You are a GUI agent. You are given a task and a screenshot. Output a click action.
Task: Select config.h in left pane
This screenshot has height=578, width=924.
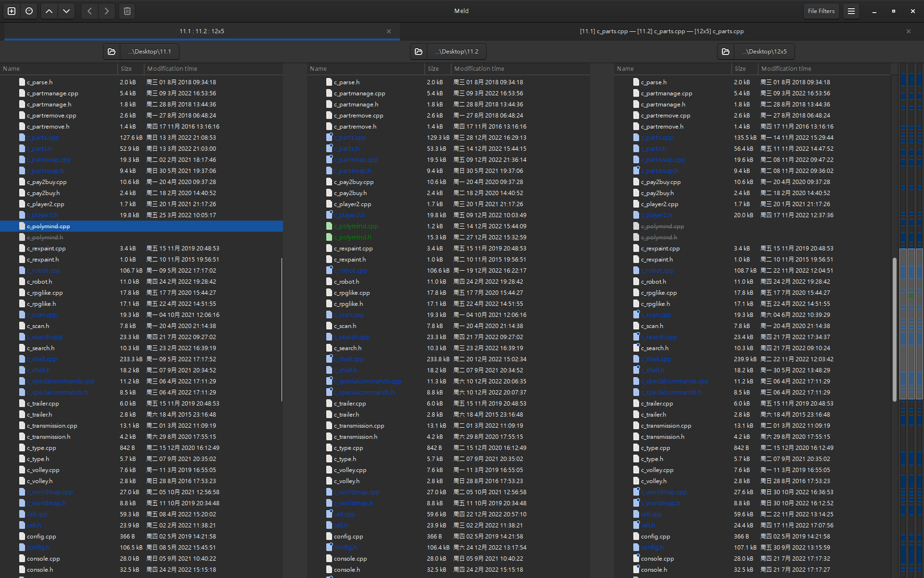(x=141, y=548)
